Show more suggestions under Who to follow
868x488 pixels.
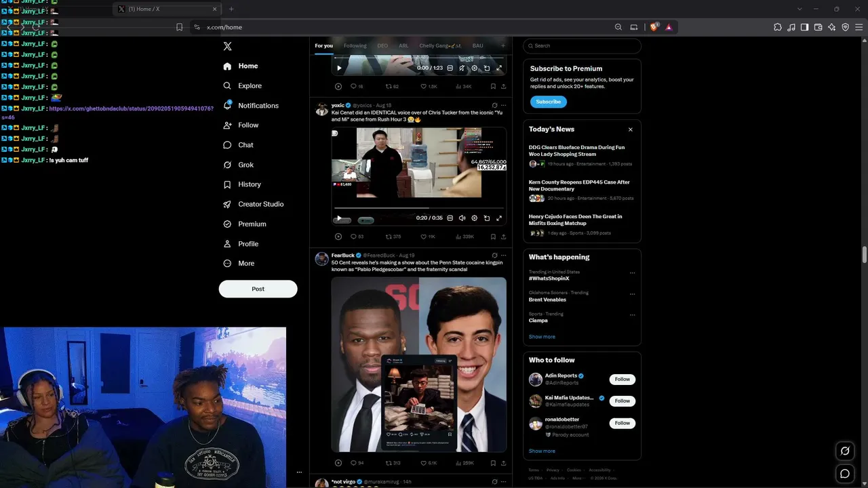542,451
